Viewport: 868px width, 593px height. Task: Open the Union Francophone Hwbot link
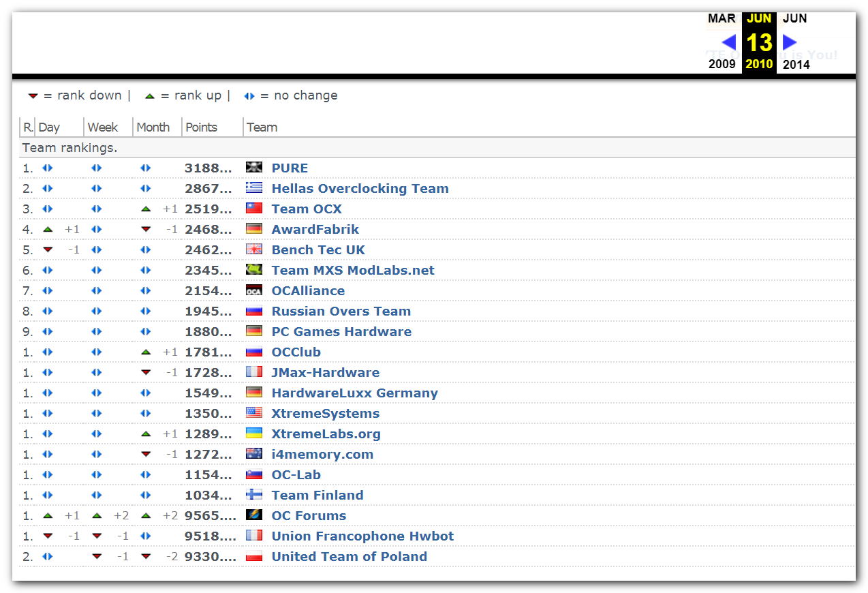[x=362, y=536]
